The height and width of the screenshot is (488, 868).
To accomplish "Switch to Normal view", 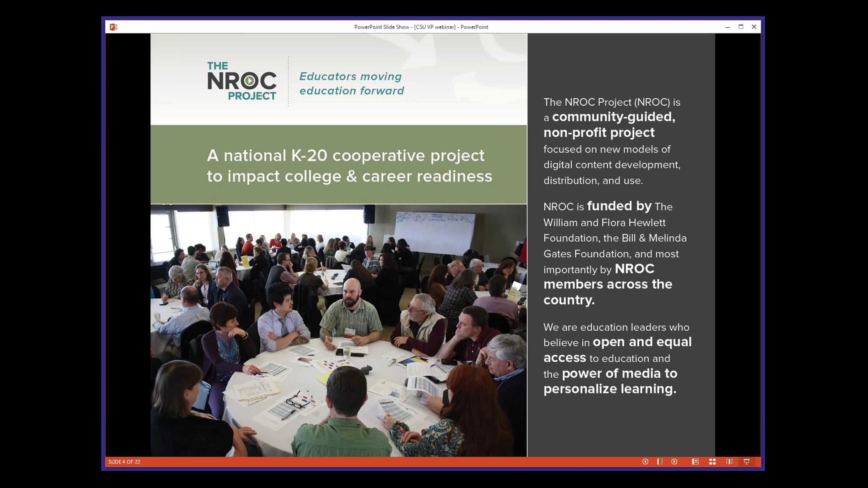I will (695, 462).
